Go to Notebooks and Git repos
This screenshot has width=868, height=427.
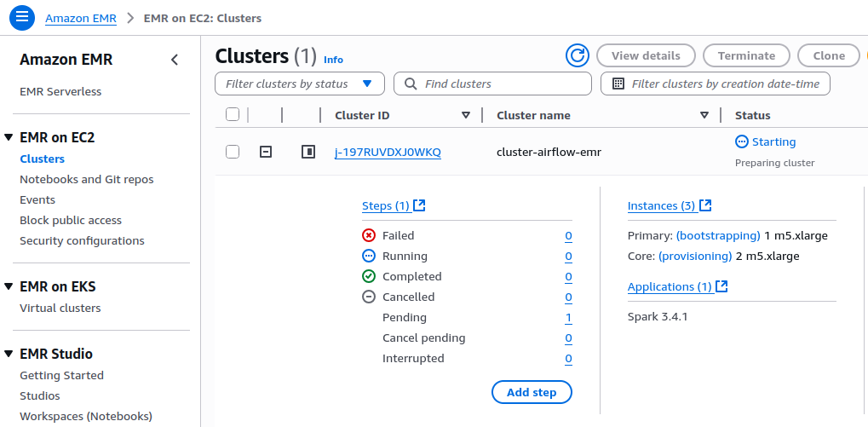(87, 179)
